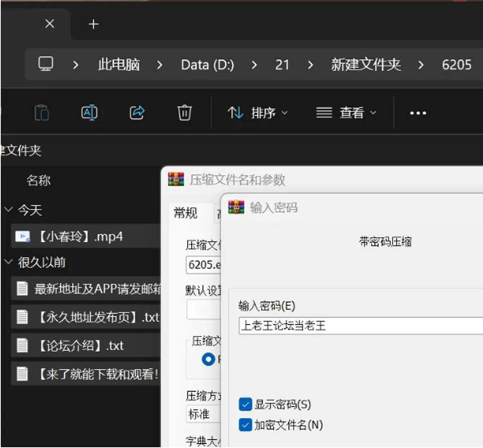Click the delete trash can icon
Viewport: 483px width, 448px height.
click(x=185, y=112)
